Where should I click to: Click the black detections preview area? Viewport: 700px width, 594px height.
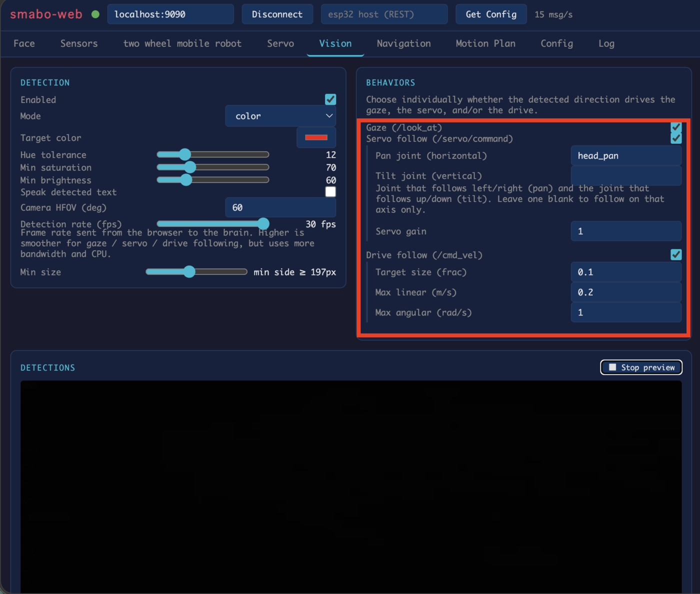point(351,487)
